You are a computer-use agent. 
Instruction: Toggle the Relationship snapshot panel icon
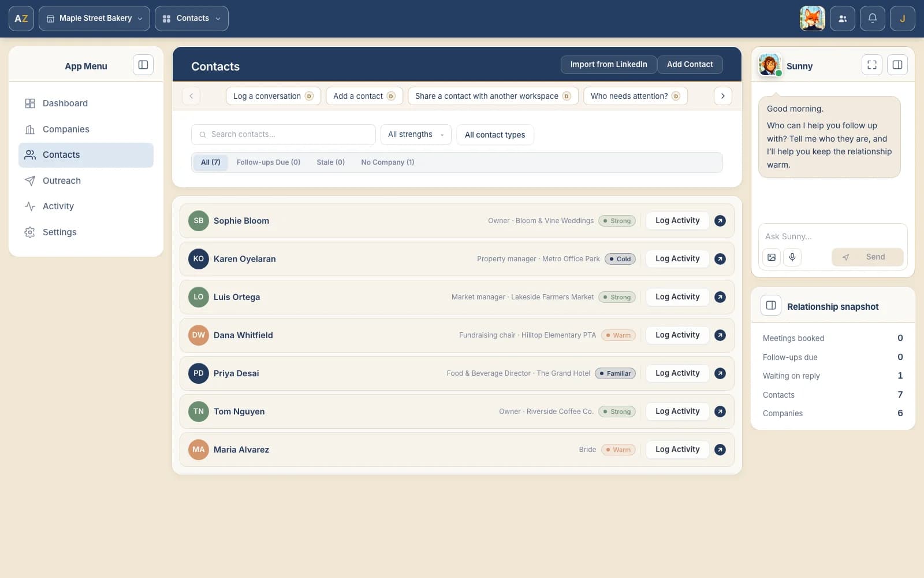pyautogui.click(x=771, y=305)
